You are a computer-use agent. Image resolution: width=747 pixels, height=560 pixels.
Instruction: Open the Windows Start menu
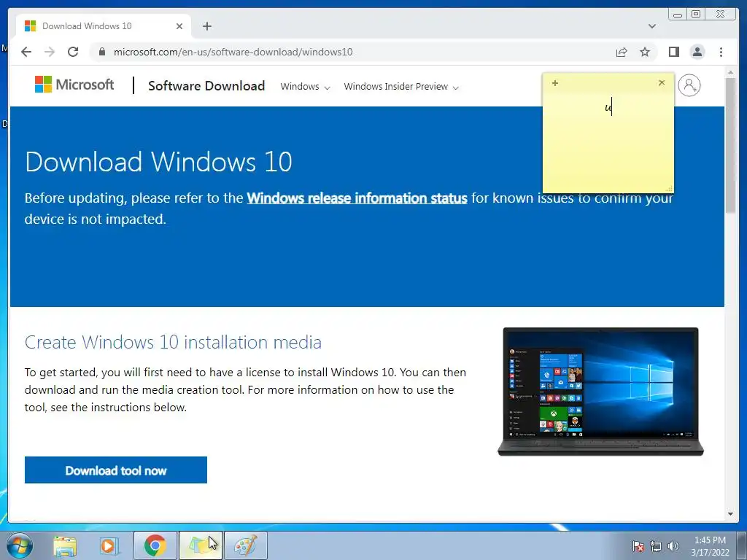20,545
